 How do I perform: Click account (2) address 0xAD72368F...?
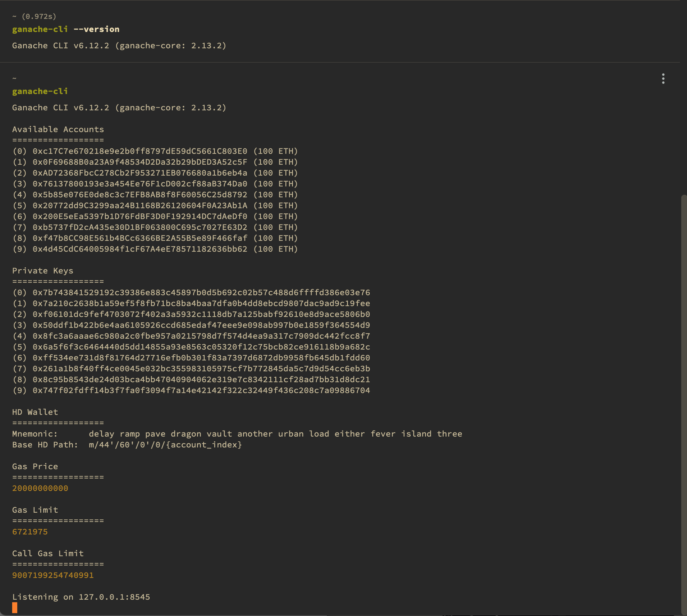click(140, 173)
